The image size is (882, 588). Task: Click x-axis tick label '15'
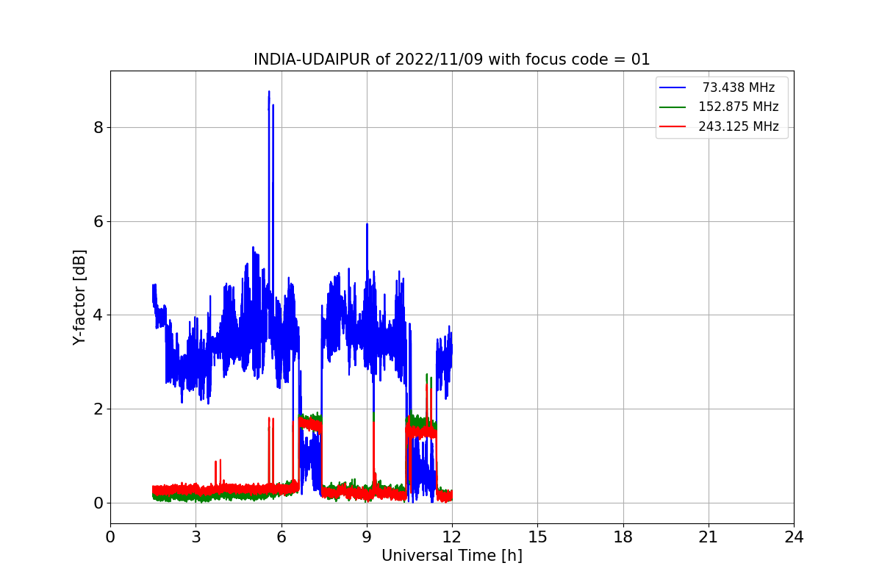537,537
